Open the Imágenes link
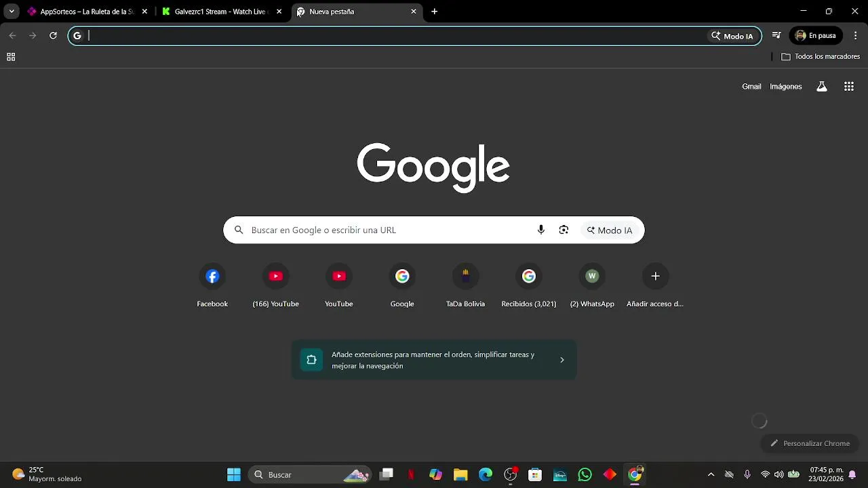This screenshot has height=488, width=868. point(786,86)
